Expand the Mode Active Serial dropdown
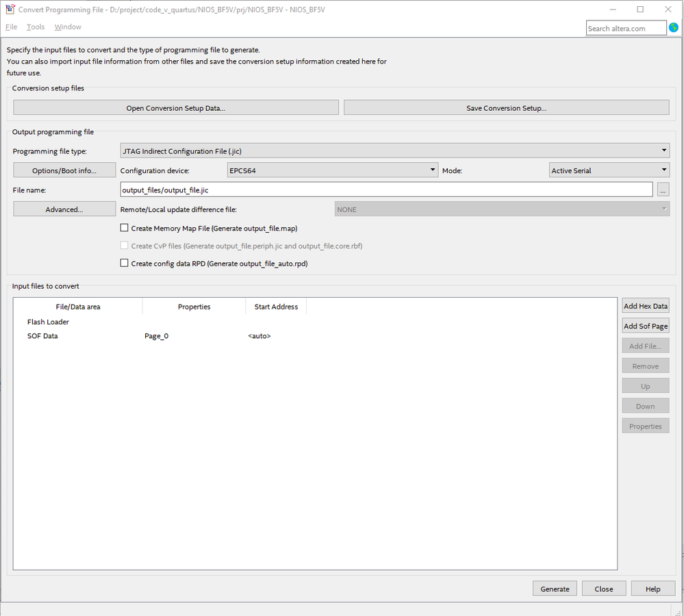 pyautogui.click(x=609, y=170)
